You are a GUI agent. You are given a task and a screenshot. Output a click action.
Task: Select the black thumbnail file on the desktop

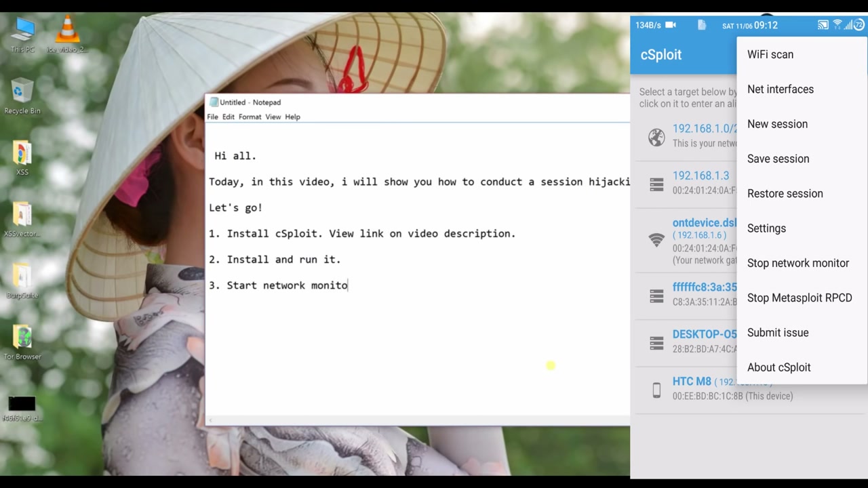(x=22, y=407)
